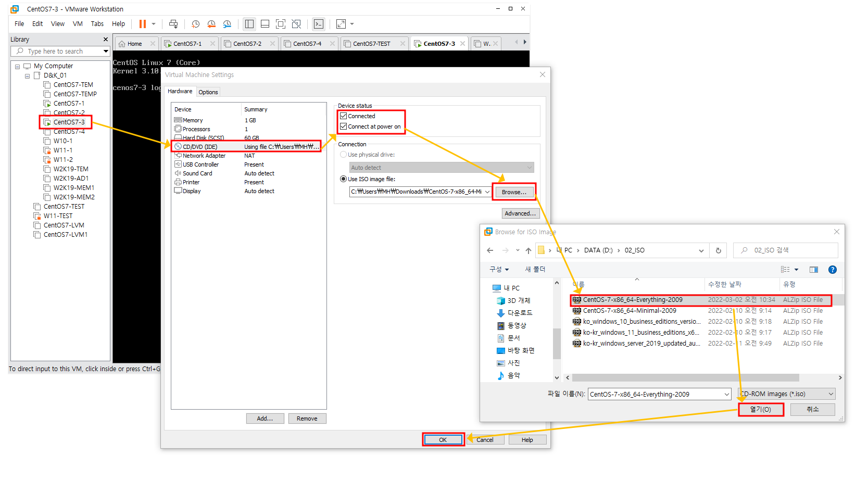Go back in Browse for ISO dialog

pyautogui.click(x=490, y=250)
